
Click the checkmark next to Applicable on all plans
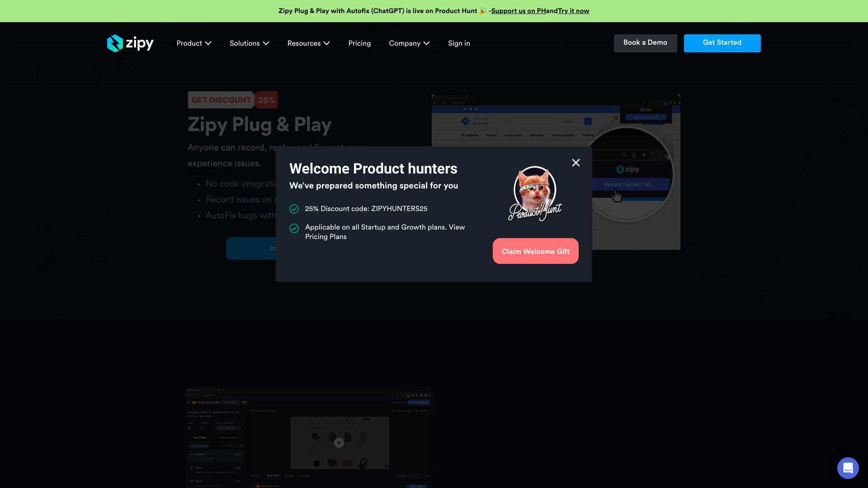click(x=294, y=228)
